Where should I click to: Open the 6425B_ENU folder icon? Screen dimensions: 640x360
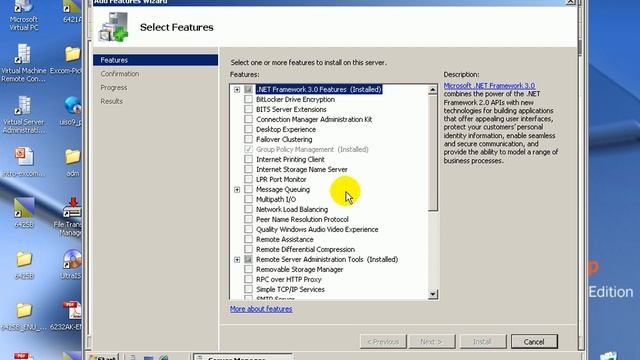tap(23, 316)
